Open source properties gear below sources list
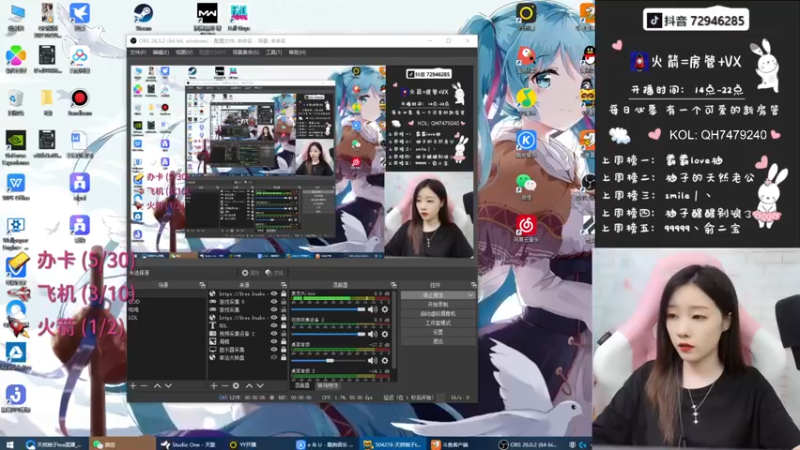This screenshot has width=800, height=450. point(236,386)
